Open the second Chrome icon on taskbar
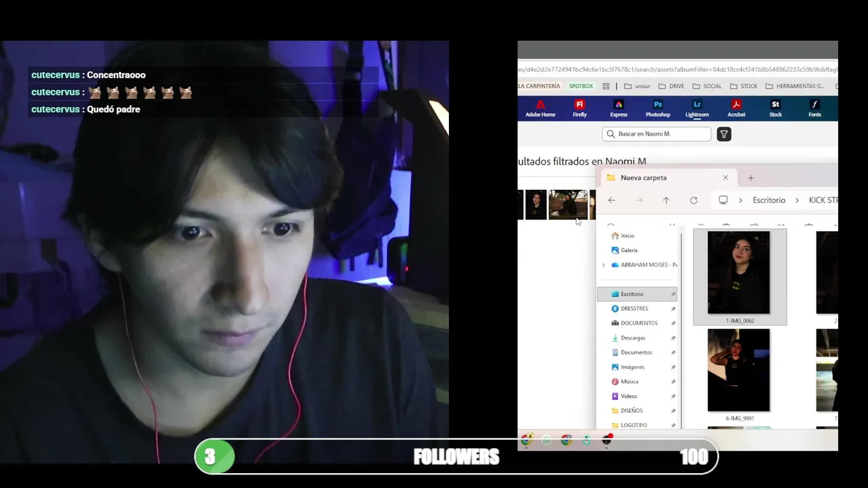868x488 pixels. [566, 440]
